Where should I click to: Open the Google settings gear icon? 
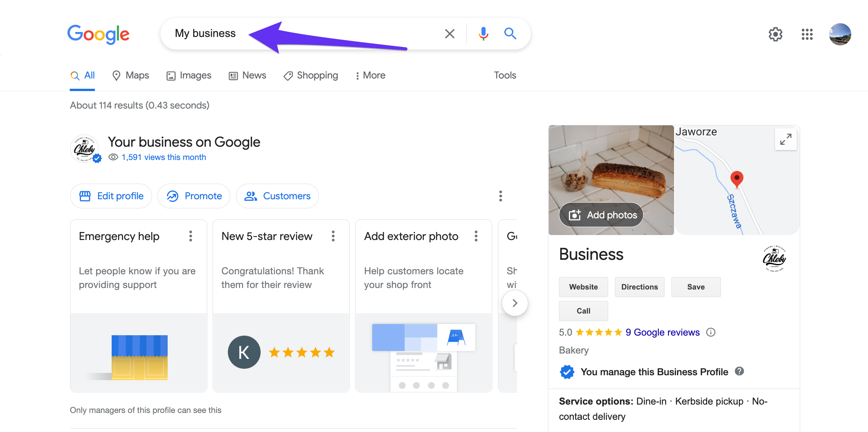coord(775,34)
